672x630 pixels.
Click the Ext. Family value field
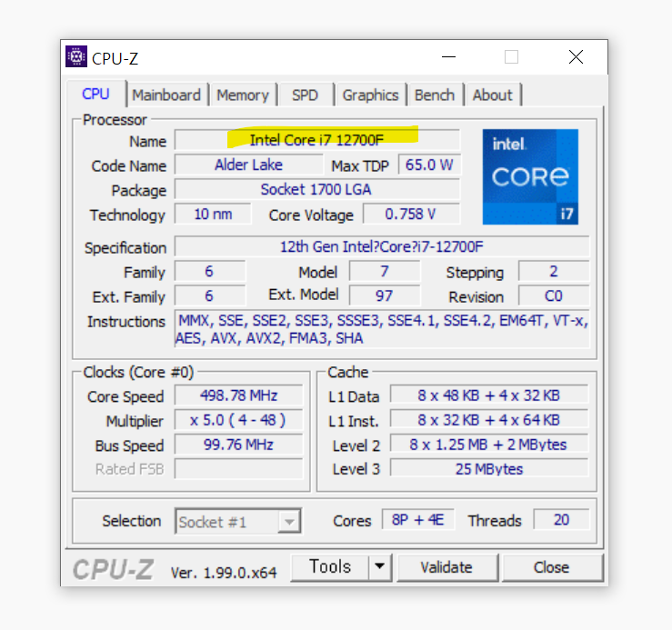click(x=209, y=295)
